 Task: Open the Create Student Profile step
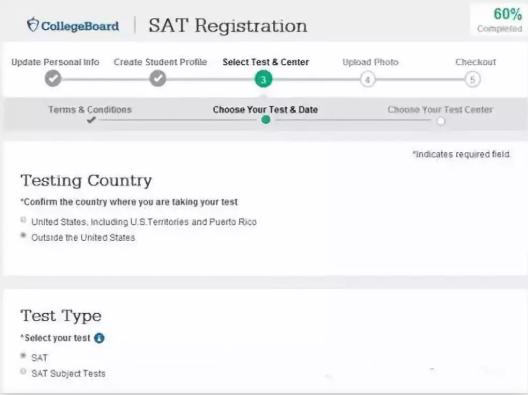click(160, 62)
